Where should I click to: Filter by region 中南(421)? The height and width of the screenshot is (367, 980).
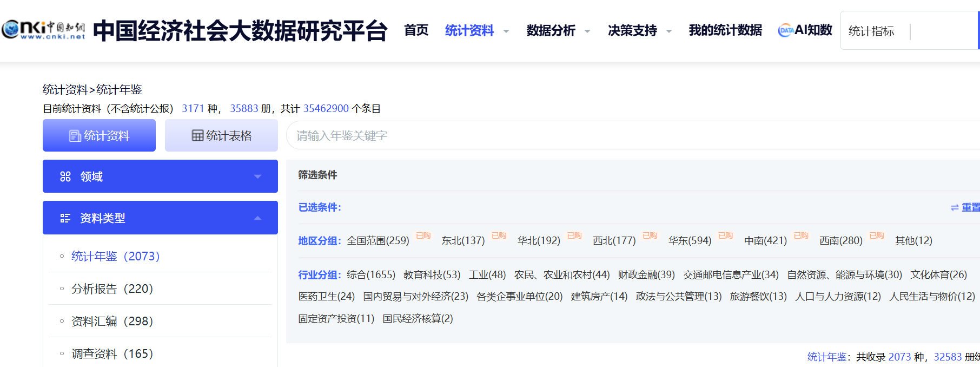(x=765, y=240)
